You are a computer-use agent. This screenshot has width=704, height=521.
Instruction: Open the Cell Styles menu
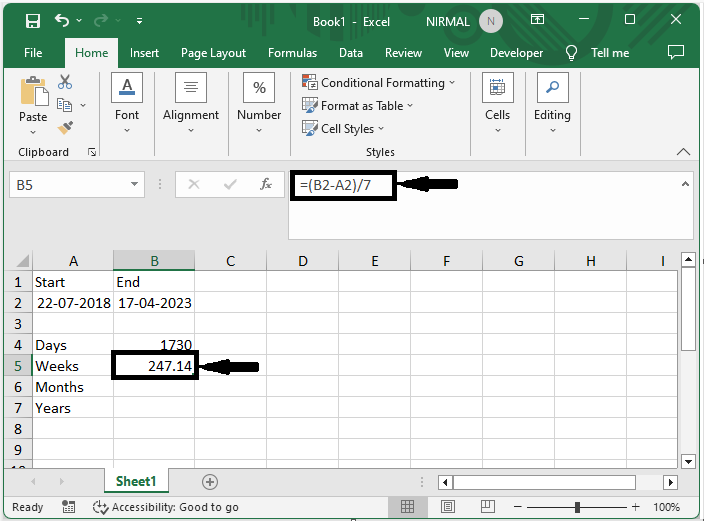[343, 128]
